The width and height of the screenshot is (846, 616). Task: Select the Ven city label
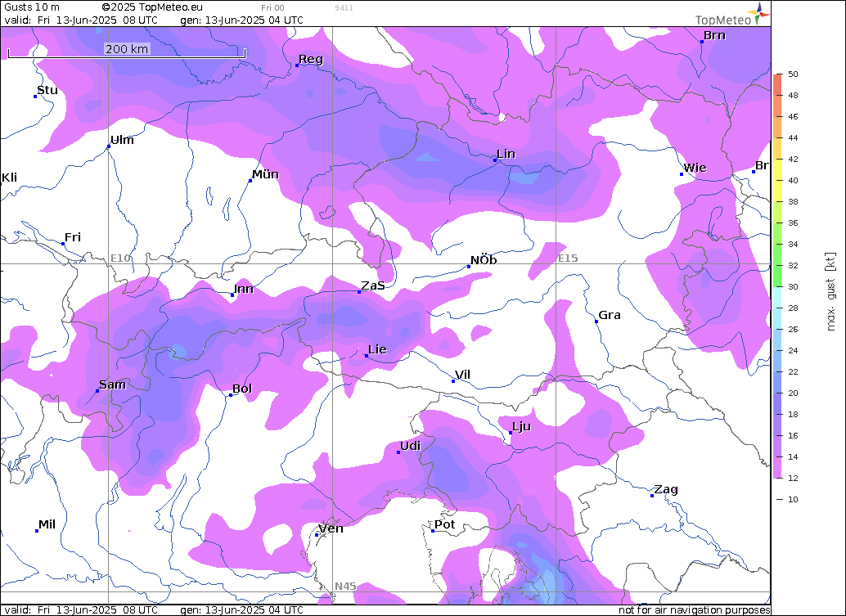(331, 528)
